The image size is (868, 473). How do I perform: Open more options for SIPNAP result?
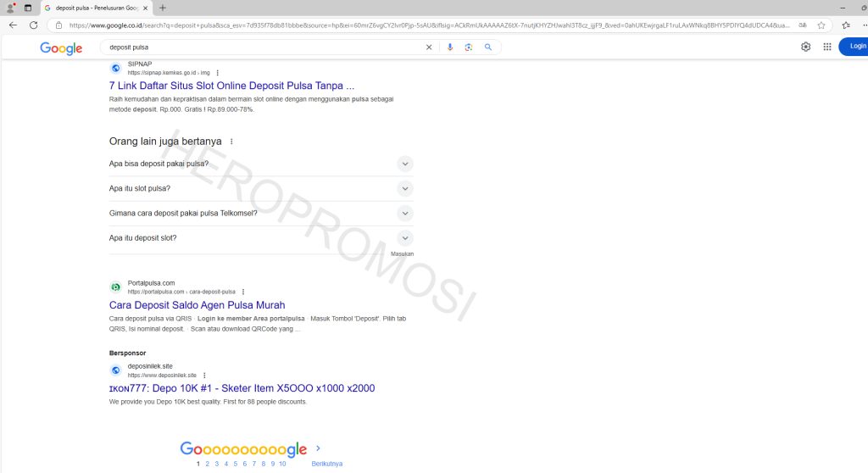pos(218,73)
